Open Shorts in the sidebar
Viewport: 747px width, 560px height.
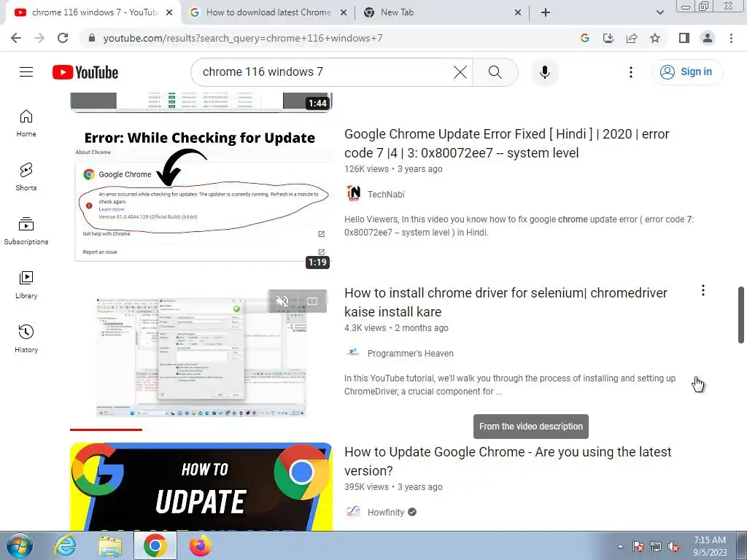coord(26,177)
